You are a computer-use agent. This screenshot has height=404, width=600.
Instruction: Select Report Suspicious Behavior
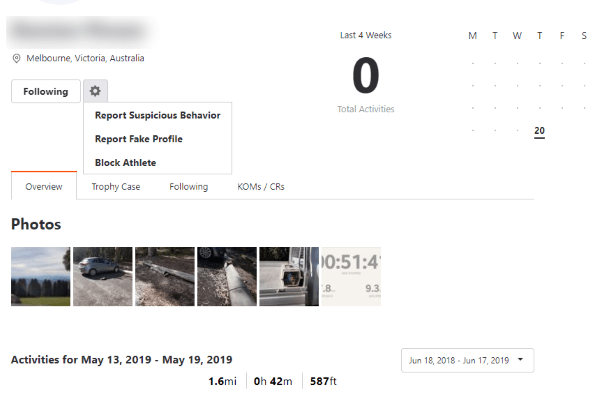(157, 115)
